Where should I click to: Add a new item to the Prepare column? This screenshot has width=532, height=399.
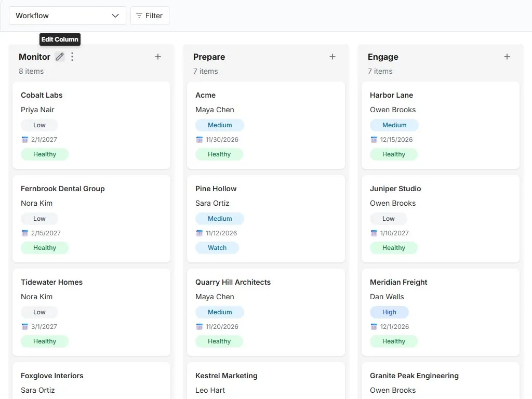[x=332, y=57]
